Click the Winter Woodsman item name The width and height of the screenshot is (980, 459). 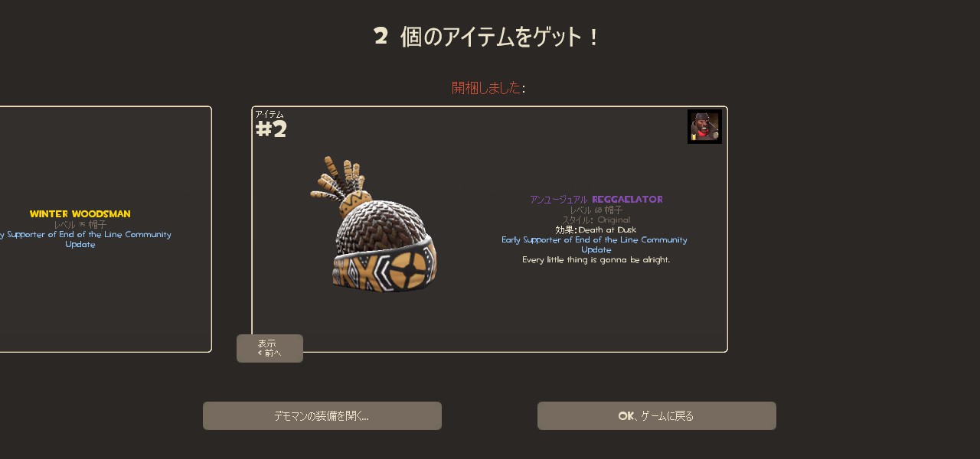[x=80, y=214]
